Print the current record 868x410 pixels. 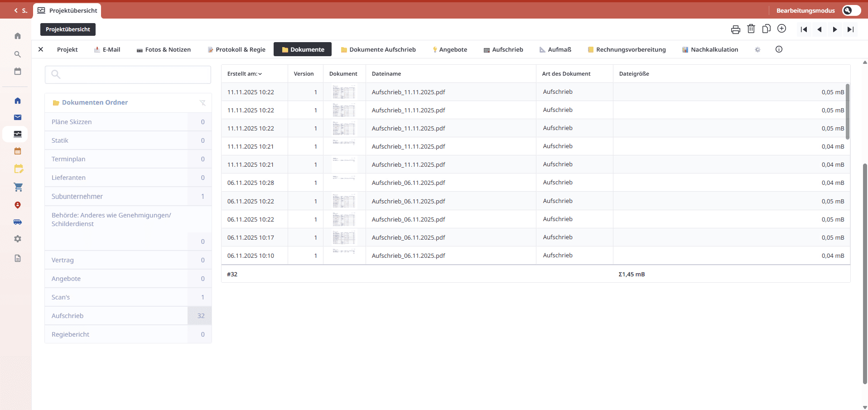tap(735, 29)
